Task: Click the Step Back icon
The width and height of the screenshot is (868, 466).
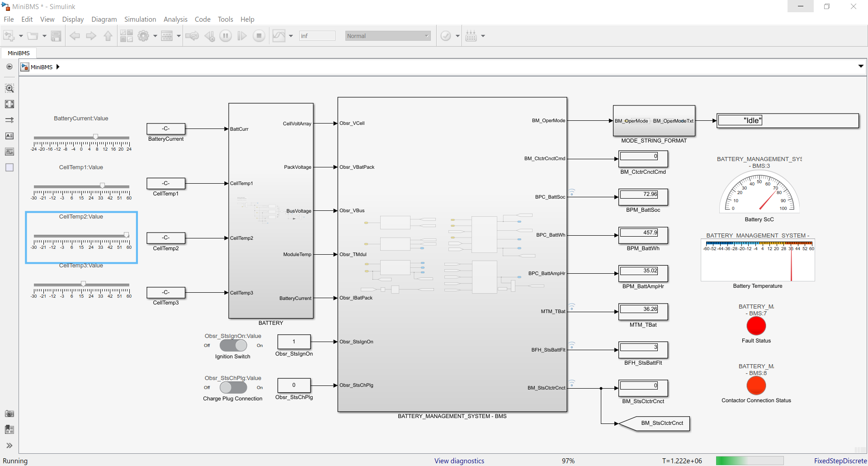Action: click(x=209, y=36)
